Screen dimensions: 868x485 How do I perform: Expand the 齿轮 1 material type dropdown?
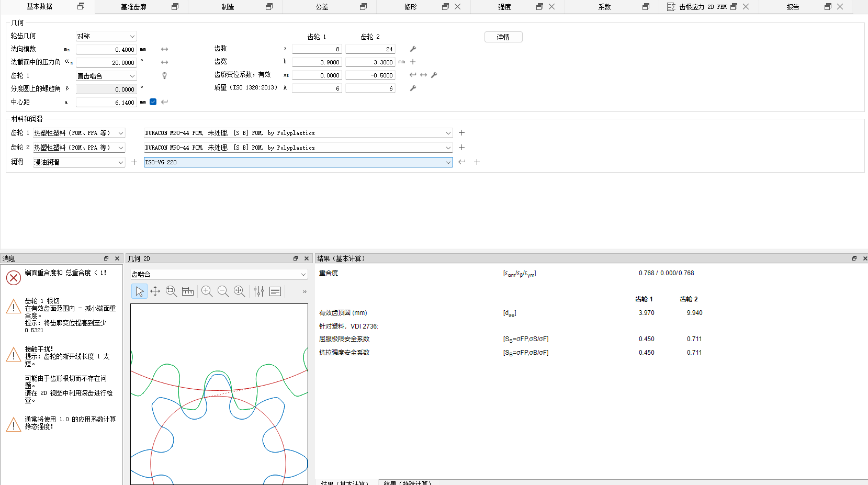coord(79,133)
